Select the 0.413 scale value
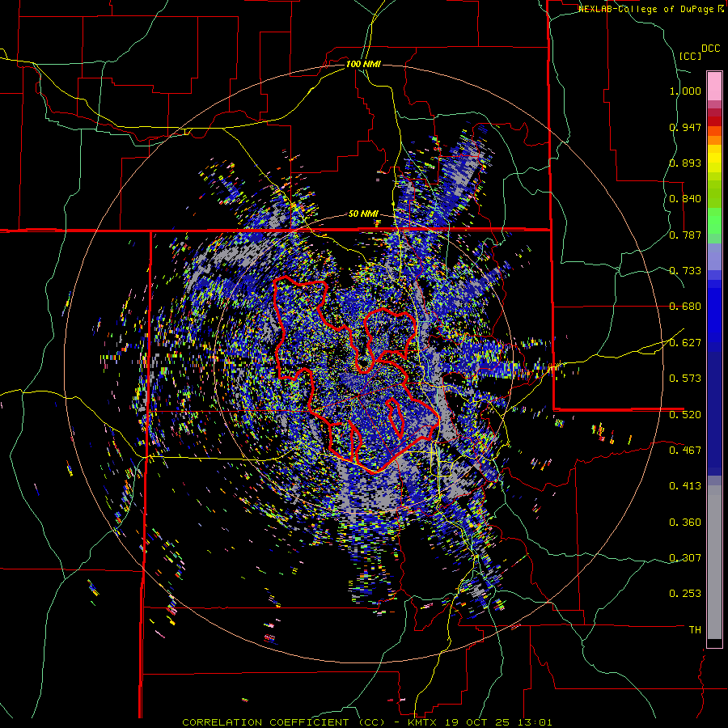The height and width of the screenshot is (728, 728). [685, 486]
